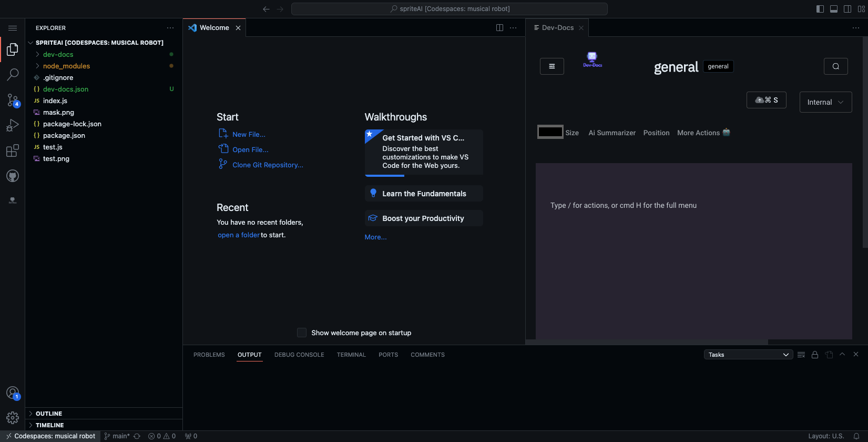Split the Welcome editor to the right
Image resolution: width=868 pixels, height=442 pixels.
click(x=499, y=28)
